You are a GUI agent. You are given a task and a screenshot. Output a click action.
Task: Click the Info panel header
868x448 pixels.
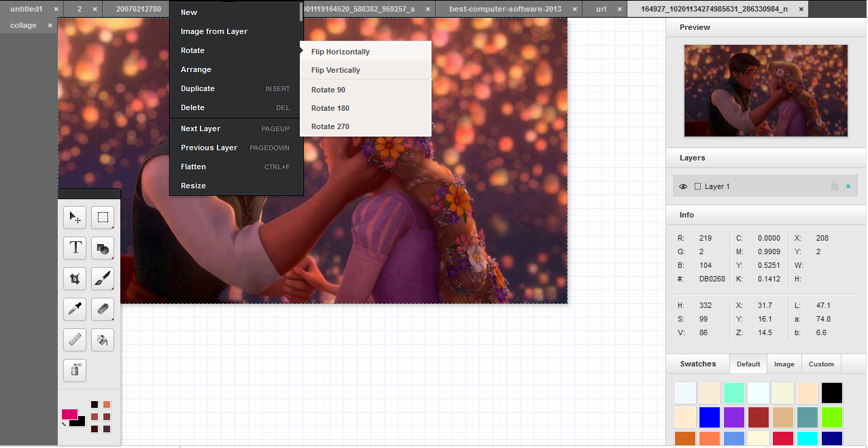[x=766, y=215]
